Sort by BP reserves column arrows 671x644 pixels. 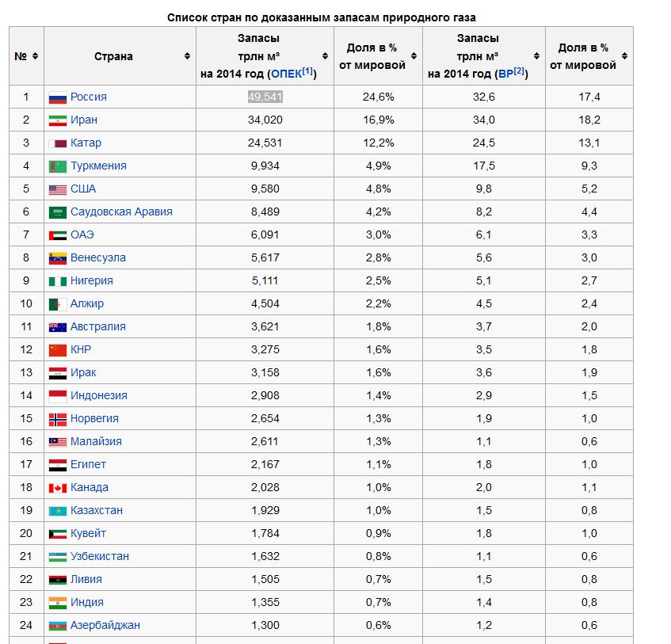tap(537, 56)
